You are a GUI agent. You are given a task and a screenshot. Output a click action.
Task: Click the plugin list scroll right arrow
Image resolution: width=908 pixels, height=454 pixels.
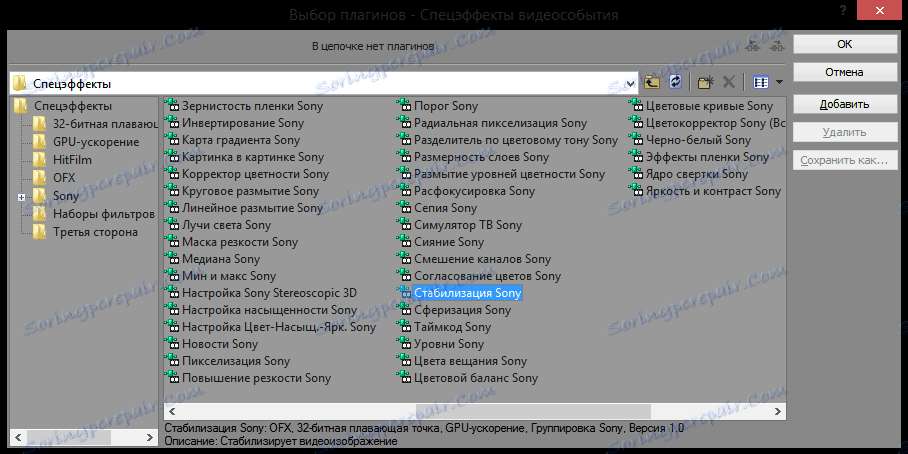coord(778,411)
